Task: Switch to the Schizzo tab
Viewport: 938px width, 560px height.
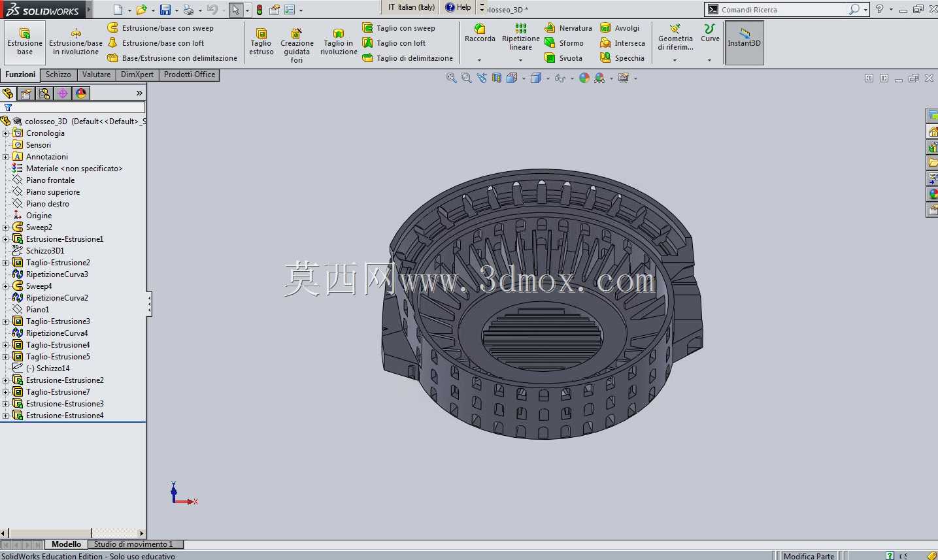Action: point(58,74)
